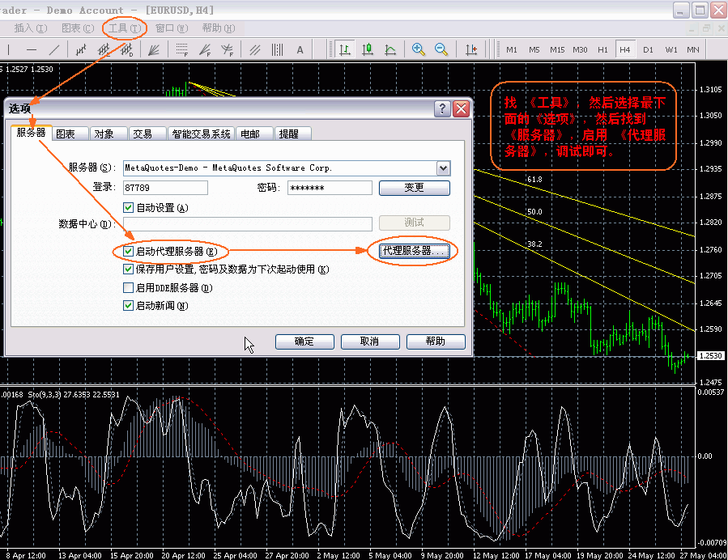
Task: Toggle 启动新闻 (N) checkbox
Action: click(129, 305)
